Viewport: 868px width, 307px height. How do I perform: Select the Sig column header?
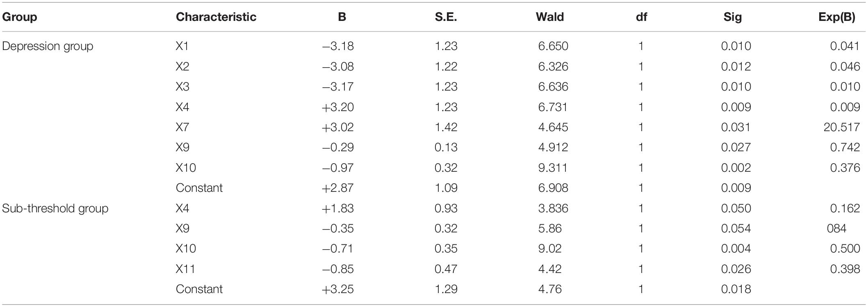pos(733,17)
